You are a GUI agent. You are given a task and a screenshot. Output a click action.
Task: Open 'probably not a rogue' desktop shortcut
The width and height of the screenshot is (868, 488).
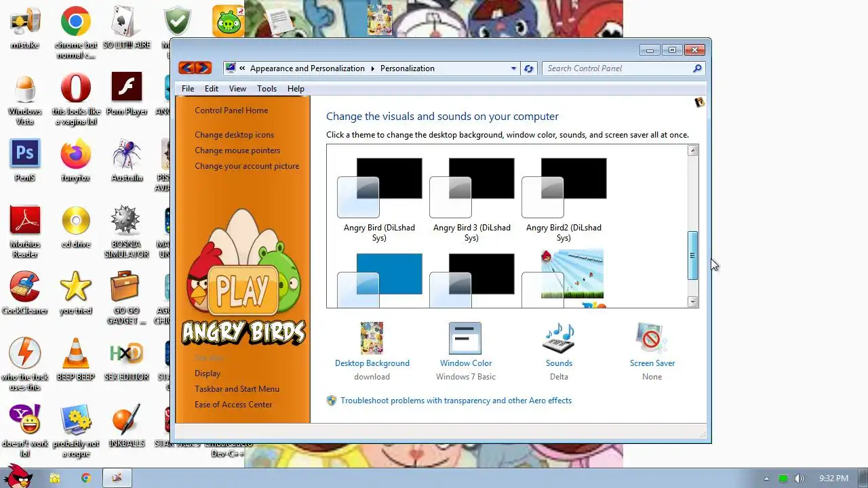76,431
